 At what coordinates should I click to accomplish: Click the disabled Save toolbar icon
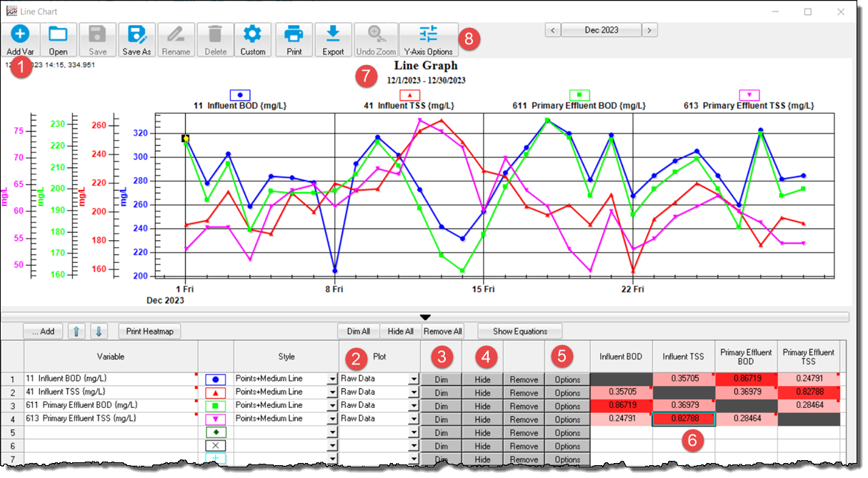coord(97,40)
